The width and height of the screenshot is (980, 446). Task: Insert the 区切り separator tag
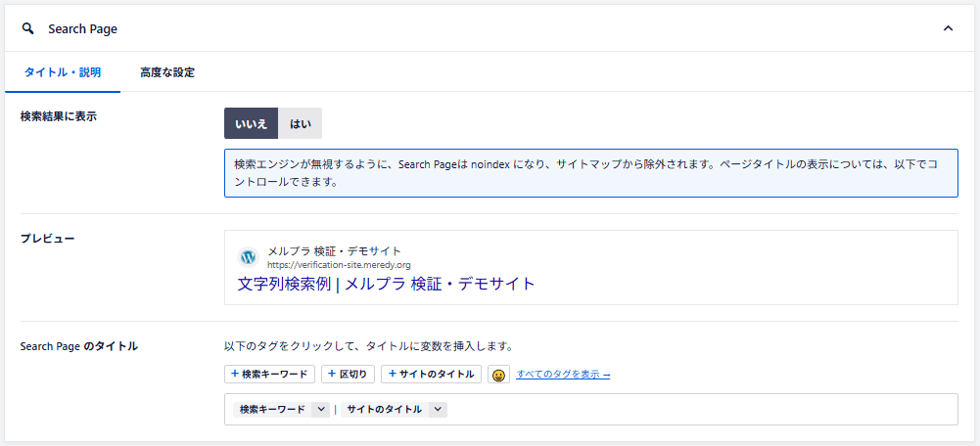coord(349,375)
